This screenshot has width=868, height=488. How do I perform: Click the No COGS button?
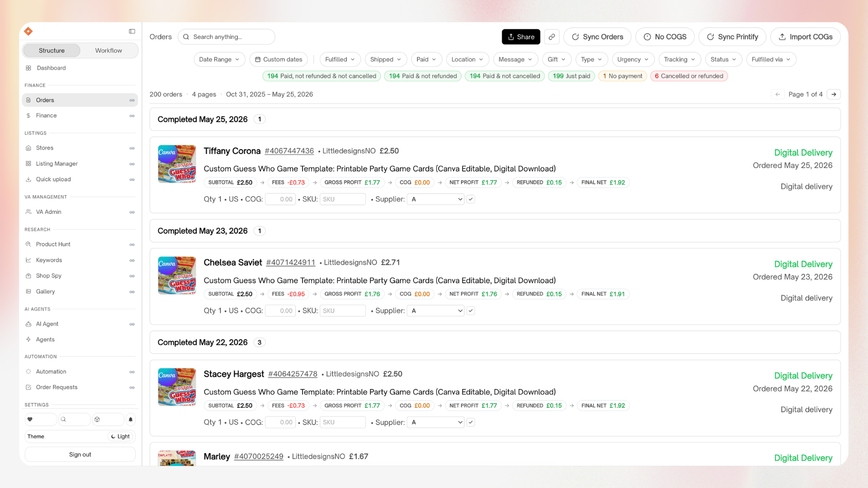[x=665, y=37]
